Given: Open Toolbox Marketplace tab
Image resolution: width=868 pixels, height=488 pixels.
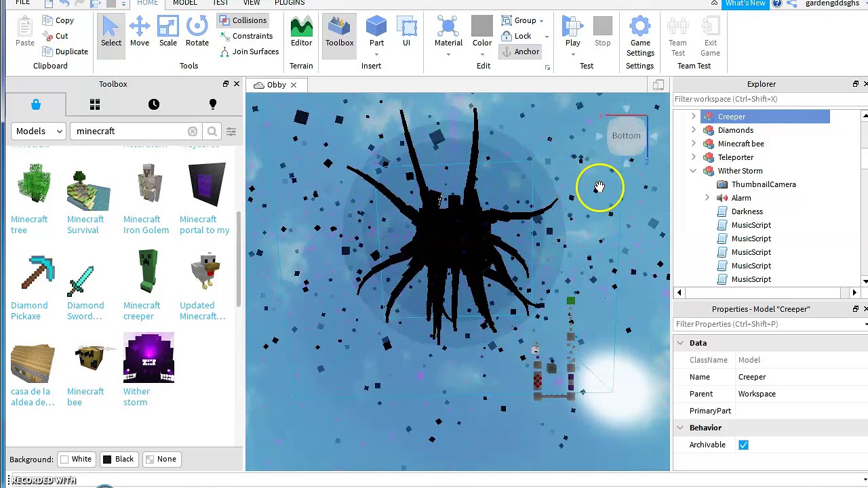Looking at the screenshot, I should click(x=36, y=104).
